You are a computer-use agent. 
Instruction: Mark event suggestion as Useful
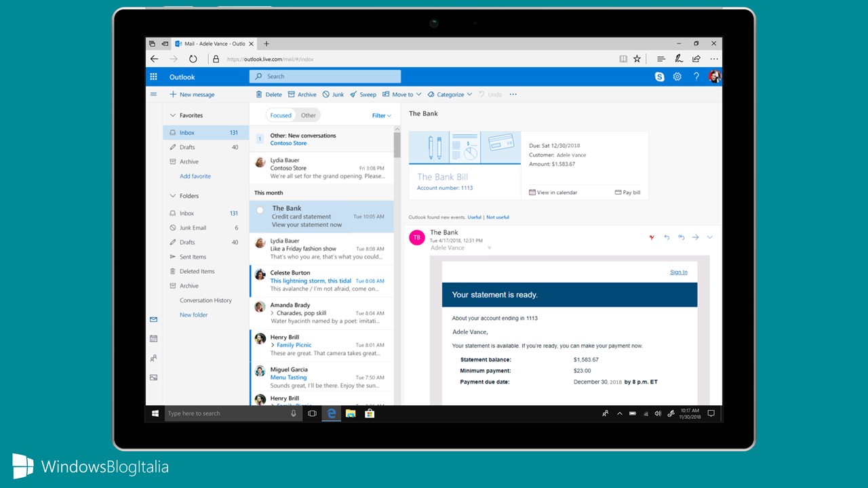coord(474,217)
